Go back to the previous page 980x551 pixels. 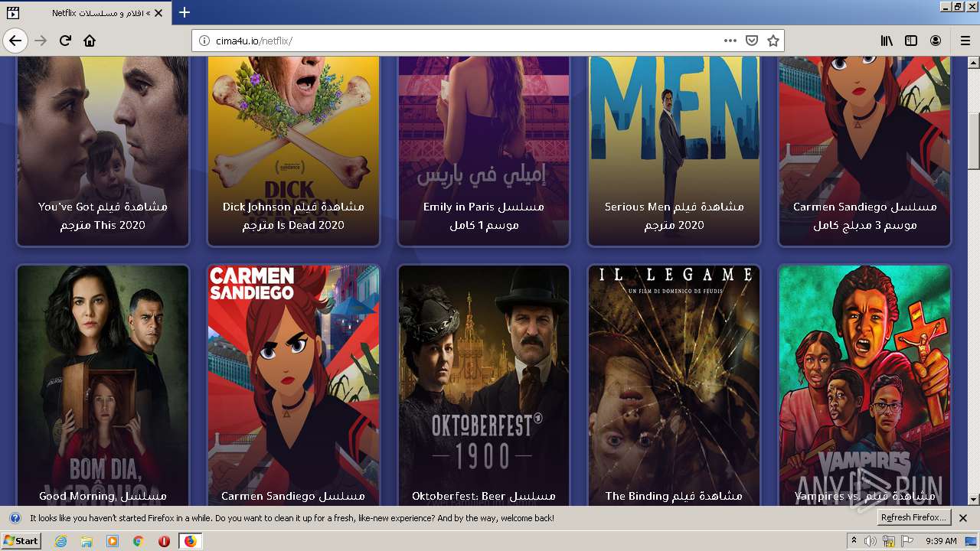(x=15, y=41)
